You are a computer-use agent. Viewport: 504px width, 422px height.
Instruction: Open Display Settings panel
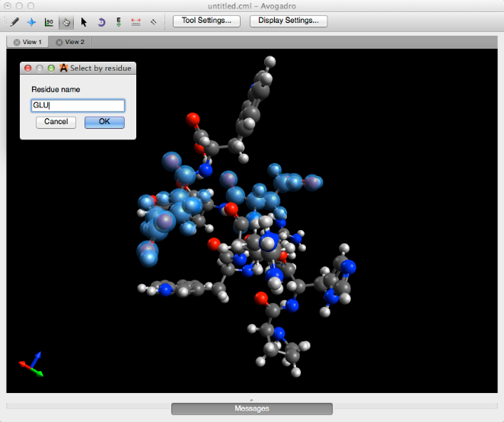coord(289,21)
